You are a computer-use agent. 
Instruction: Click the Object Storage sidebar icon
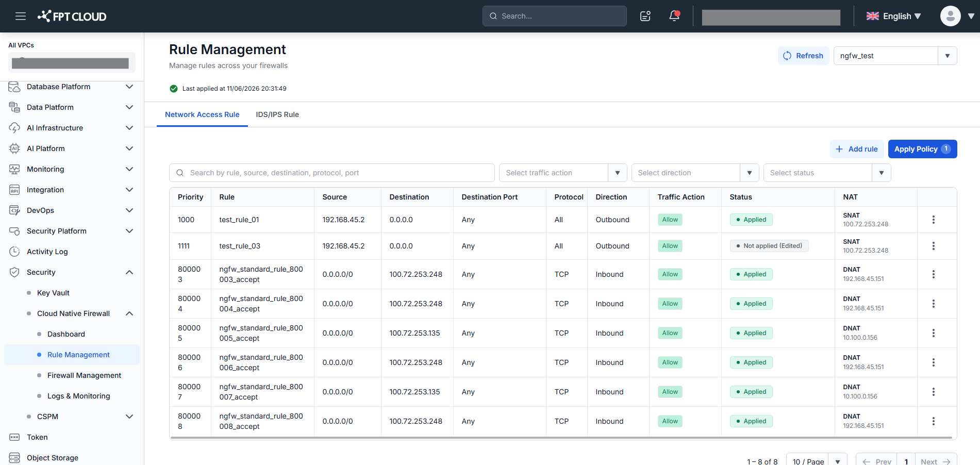pos(14,458)
